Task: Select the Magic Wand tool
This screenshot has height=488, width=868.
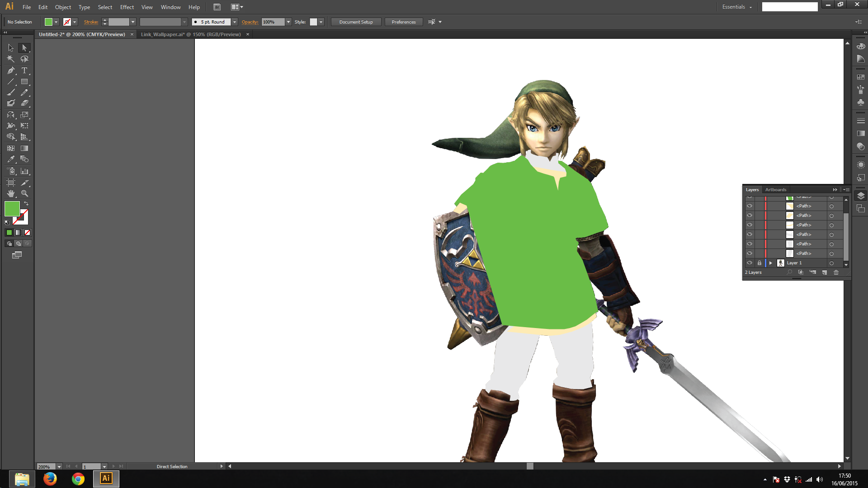Action: (x=11, y=59)
